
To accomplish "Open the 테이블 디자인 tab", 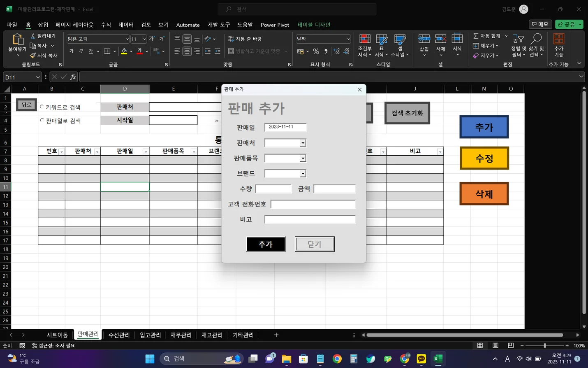I will (314, 25).
